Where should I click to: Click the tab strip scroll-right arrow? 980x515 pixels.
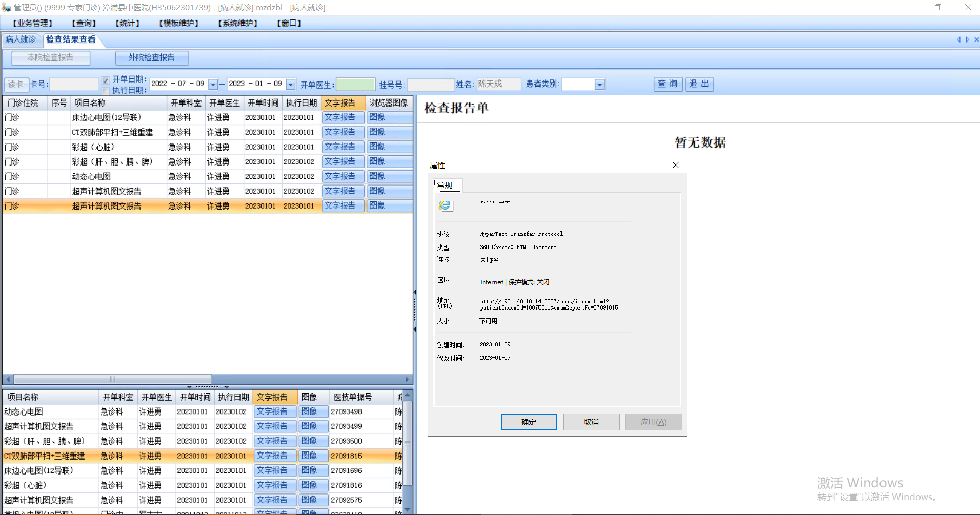967,39
